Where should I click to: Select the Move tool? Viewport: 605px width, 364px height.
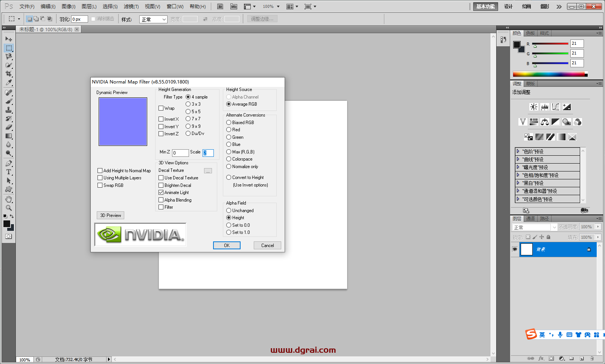[9, 39]
